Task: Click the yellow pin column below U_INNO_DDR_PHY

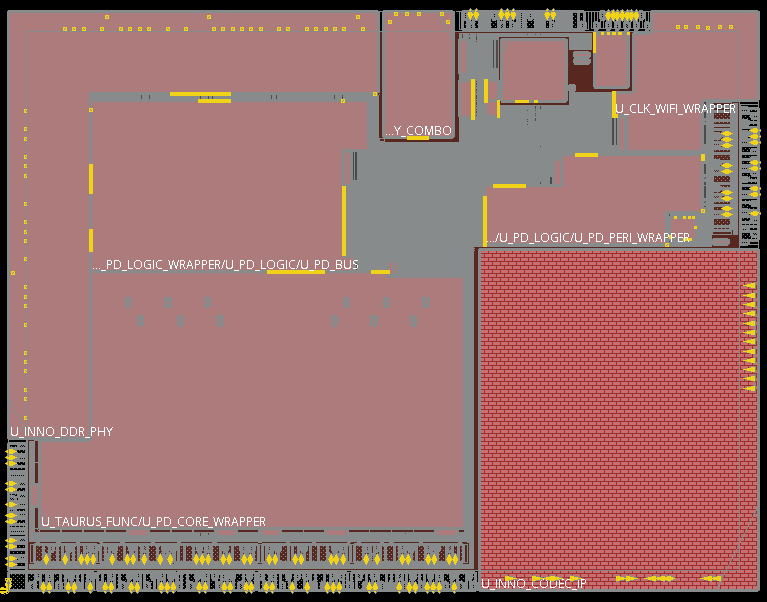Action: click(12, 500)
